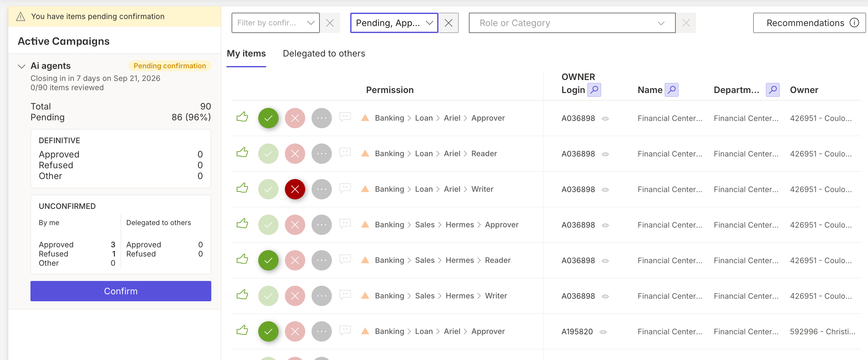Click the Permission column header

(390, 90)
